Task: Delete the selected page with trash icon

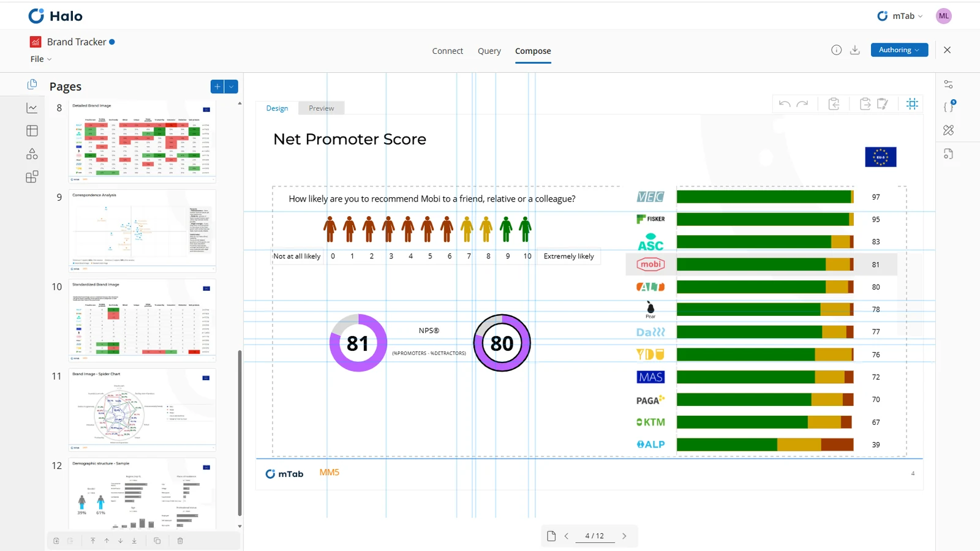Action: (180, 541)
